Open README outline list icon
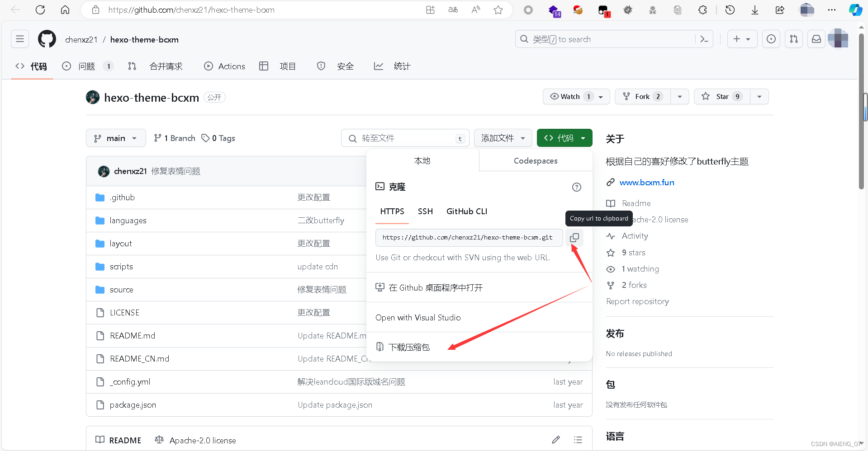Image resolution: width=868 pixels, height=451 pixels. pyautogui.click(x=578, y=440)
